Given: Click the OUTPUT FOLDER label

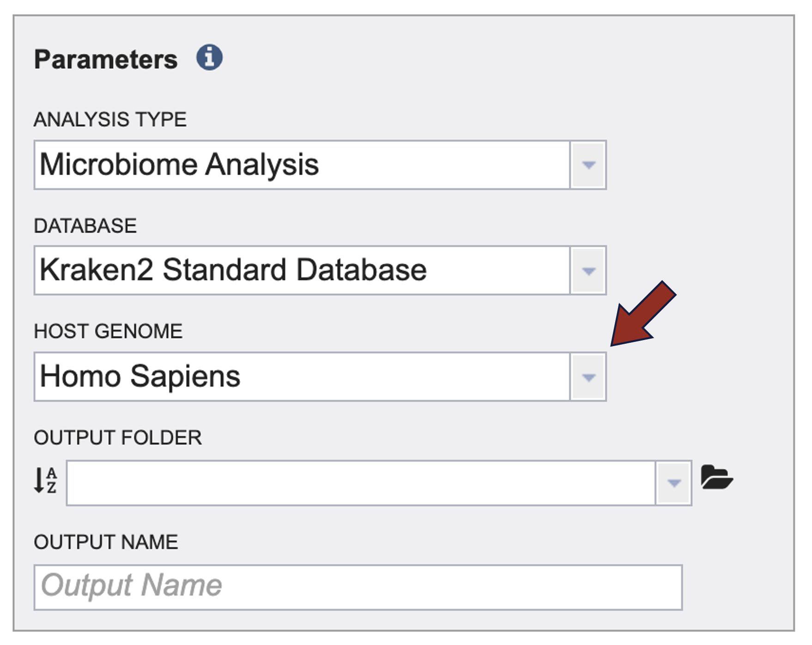Looking at the screenshot, I should tap(118, 438).
